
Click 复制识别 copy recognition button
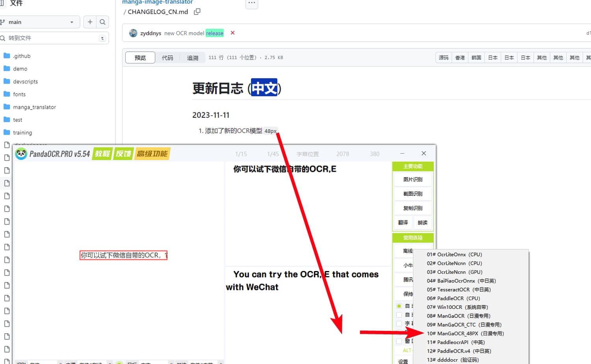pos(413,208)
